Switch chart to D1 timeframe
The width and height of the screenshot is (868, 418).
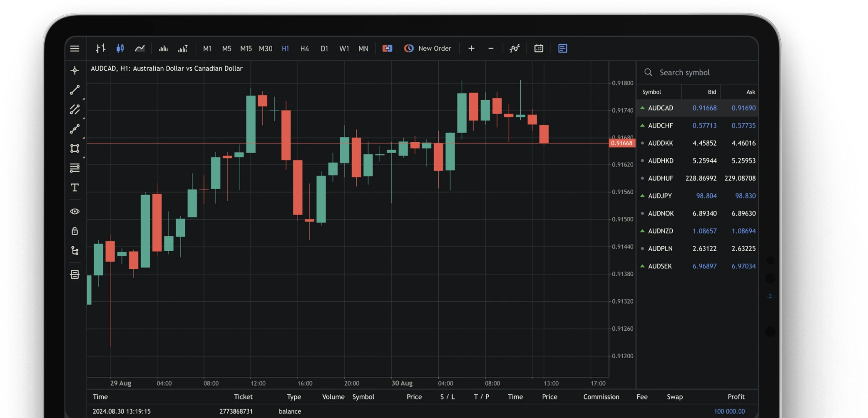324,49
